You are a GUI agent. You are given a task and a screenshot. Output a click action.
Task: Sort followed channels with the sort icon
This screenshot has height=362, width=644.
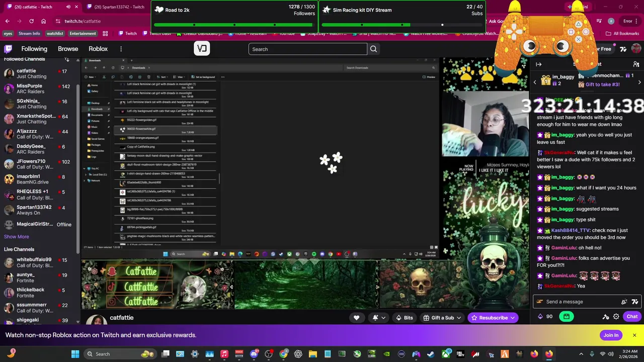tap(67, 59)
